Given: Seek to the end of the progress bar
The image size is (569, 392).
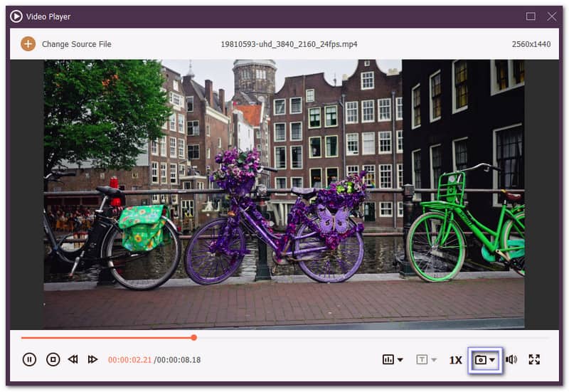Looking at the screenshot, I should coord(545,337).
